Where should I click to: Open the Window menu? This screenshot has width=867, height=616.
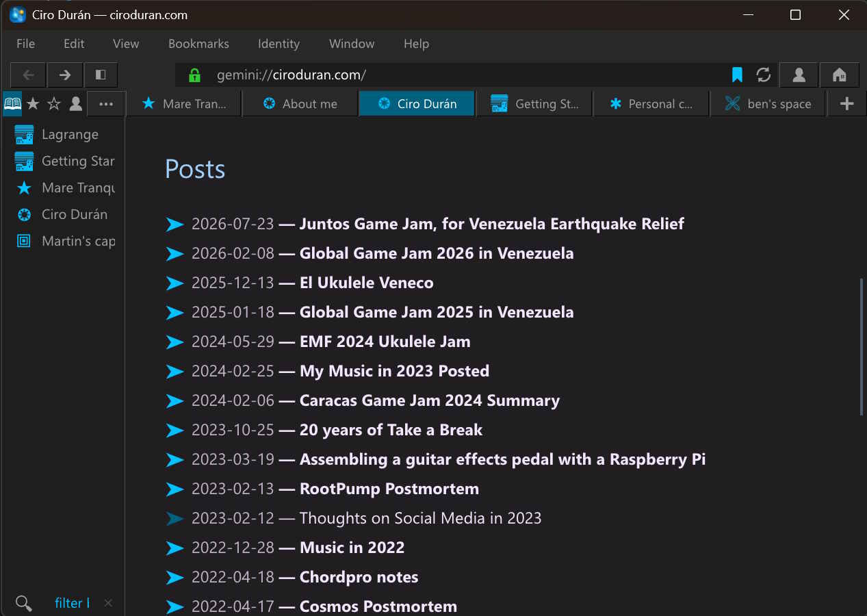coord(352,44)
